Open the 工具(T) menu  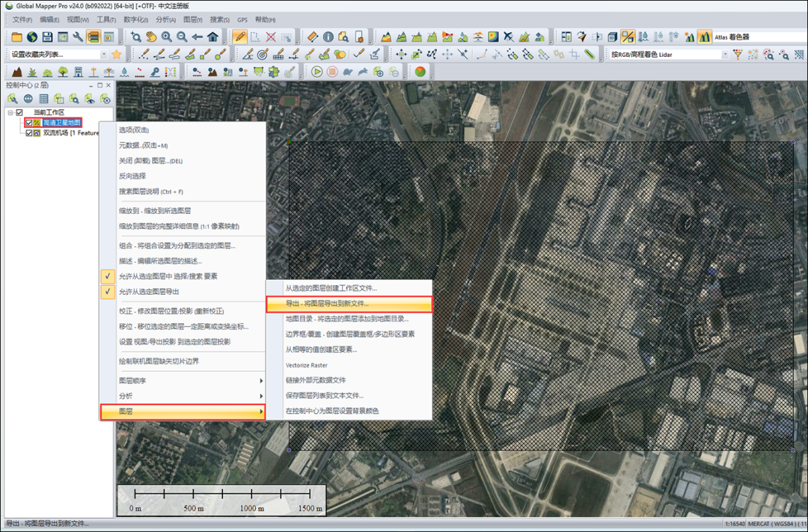click(x=106, y=19)
